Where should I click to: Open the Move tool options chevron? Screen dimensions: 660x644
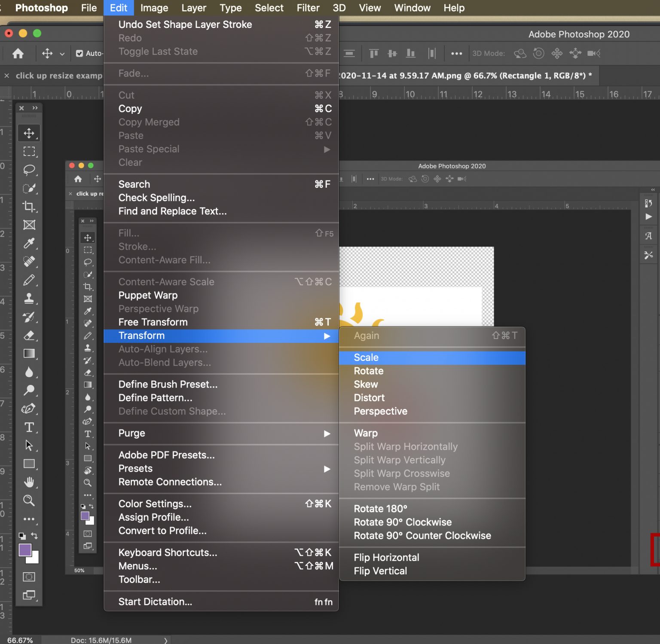point(63,53)
